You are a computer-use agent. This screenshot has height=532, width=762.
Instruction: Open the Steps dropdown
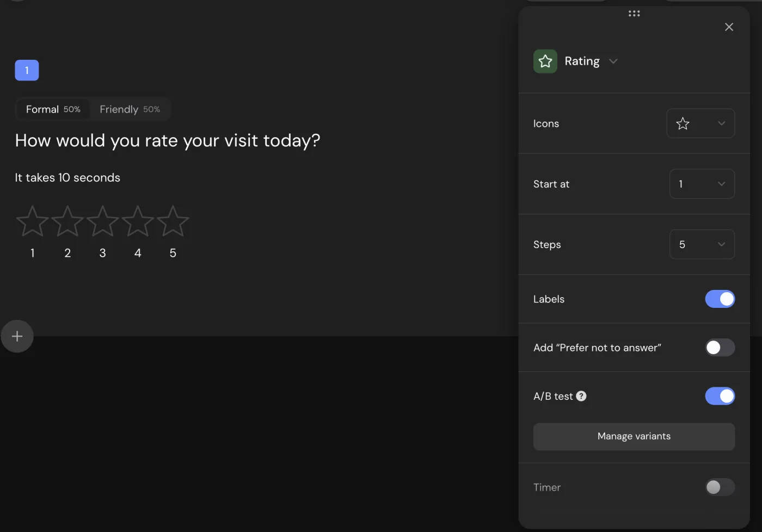coord(702,244)
